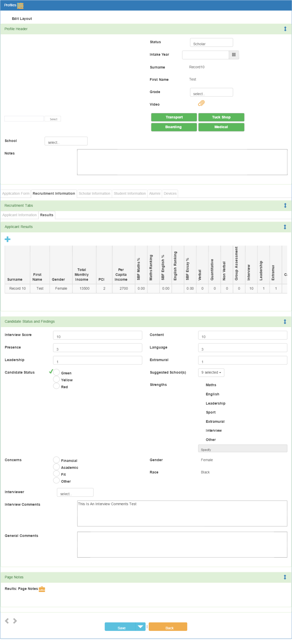Screen dimensions: 292x644
Task: Switch to Student Information tab
Action: [x=130, y=194]
